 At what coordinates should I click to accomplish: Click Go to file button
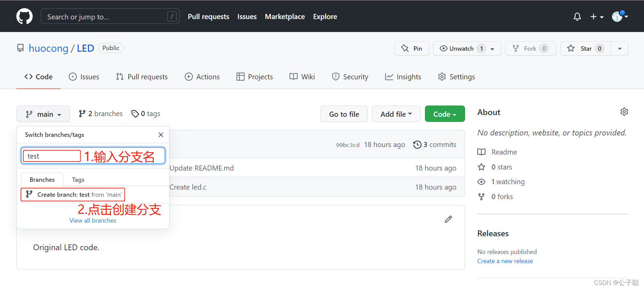pos(344,114)
